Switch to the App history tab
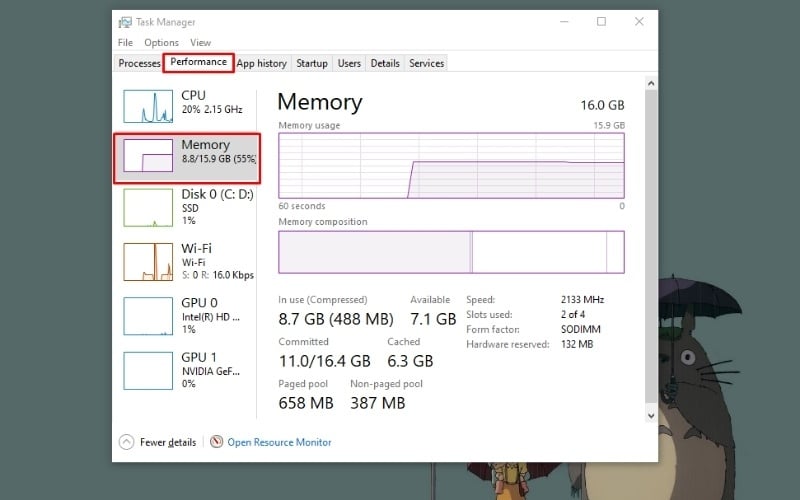800x500 pixels. click(262, 63)
